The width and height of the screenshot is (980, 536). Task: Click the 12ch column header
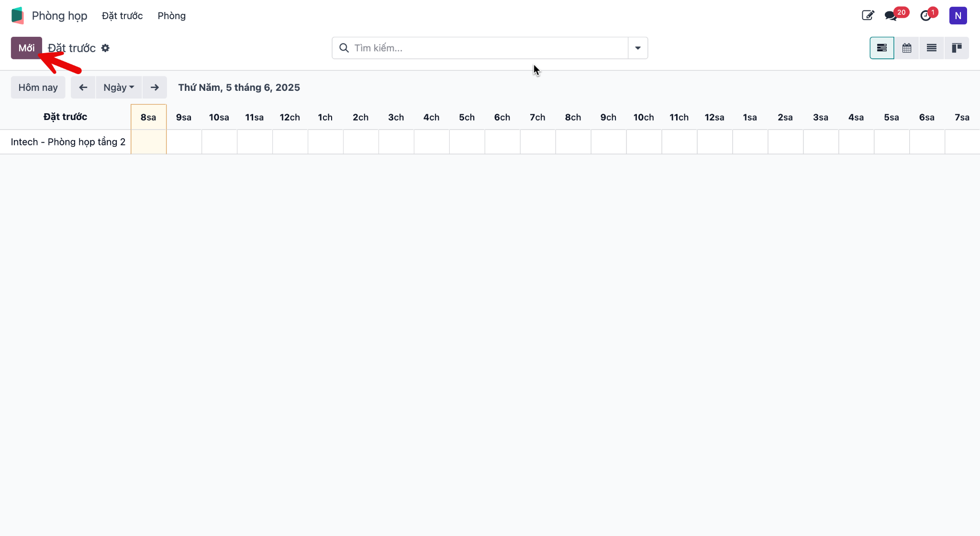(x=290, y=117)
